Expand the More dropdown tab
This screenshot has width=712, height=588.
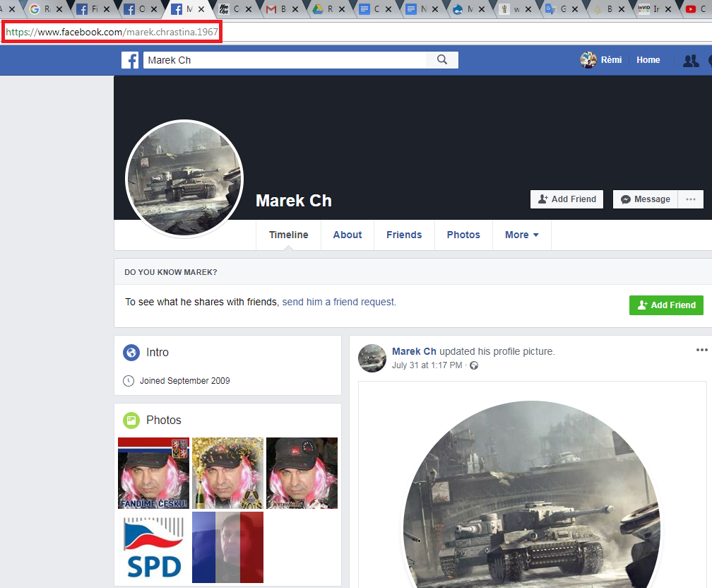(522, 235)
